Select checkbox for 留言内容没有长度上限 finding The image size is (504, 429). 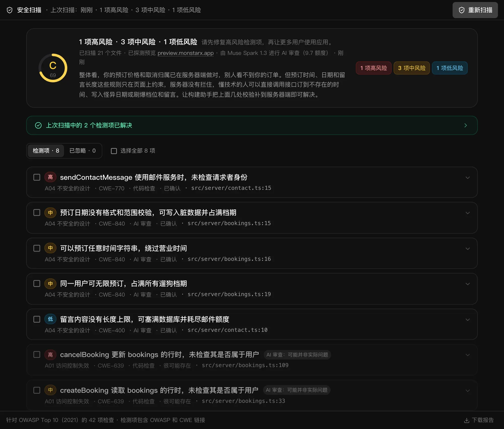[37, 319]
